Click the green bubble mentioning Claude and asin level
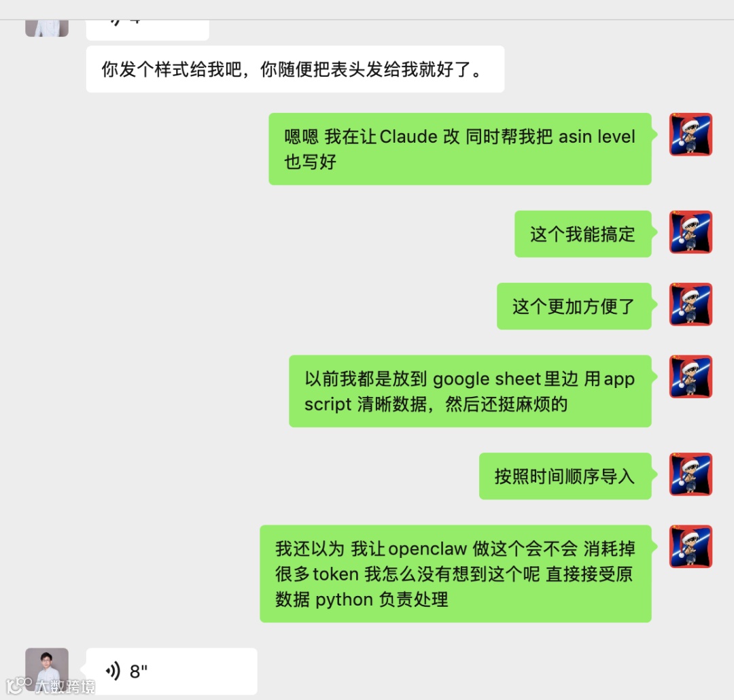This screenshot has width=734, height=700. point(459,149)
